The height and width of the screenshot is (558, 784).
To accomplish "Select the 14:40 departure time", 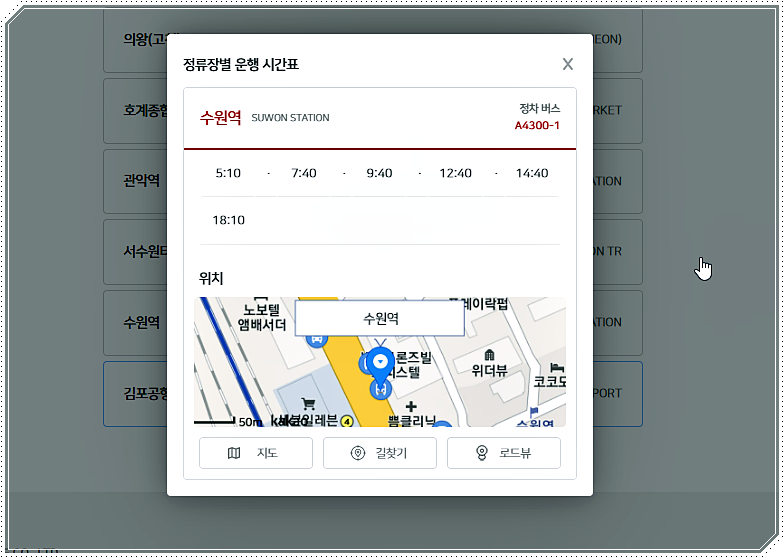I will (x=532, y=173).
